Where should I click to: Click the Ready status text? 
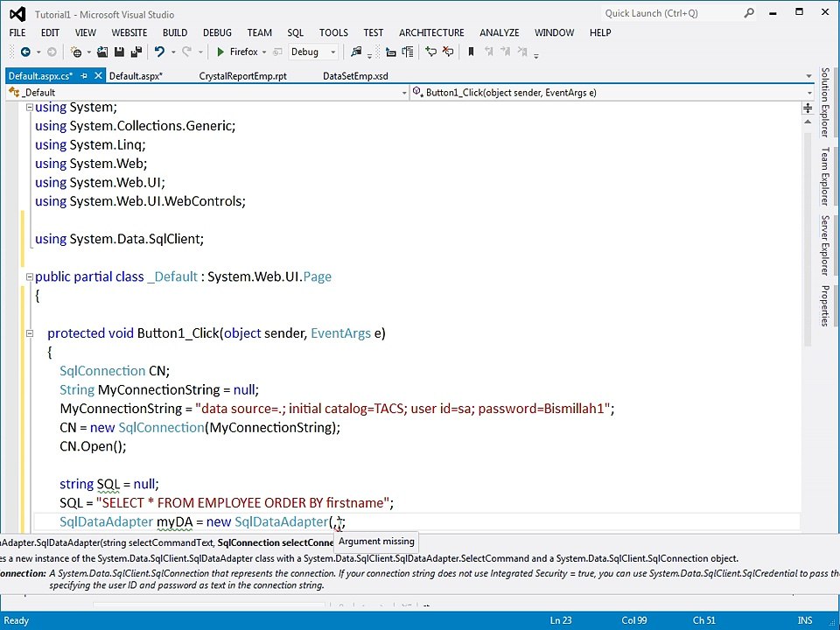pos(17,620)
